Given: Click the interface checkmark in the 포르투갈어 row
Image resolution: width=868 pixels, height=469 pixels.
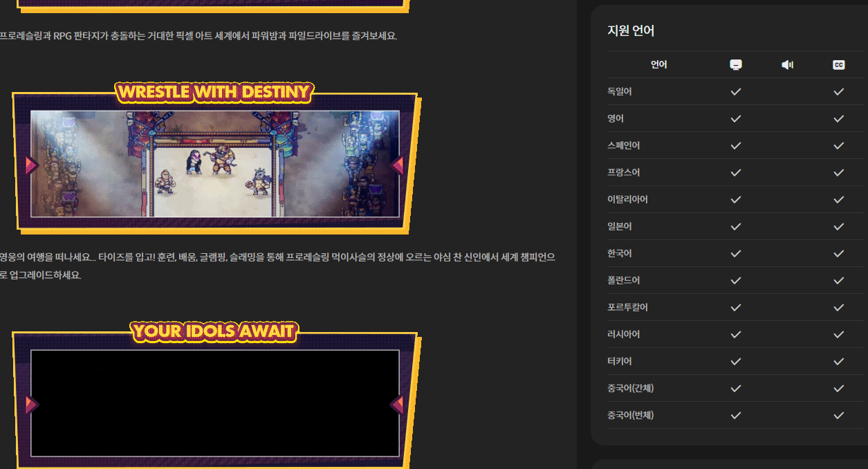Looking at the screenshot, I should [736, 307].
